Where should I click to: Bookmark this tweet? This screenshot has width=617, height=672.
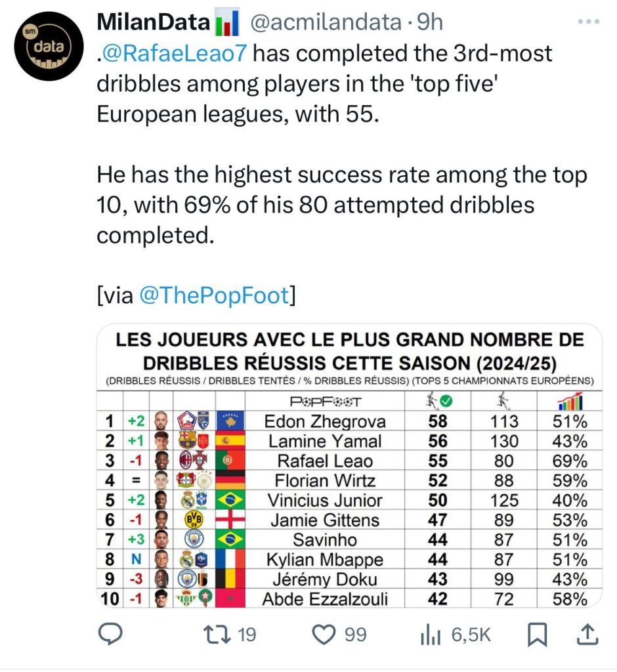coord(538,634)
